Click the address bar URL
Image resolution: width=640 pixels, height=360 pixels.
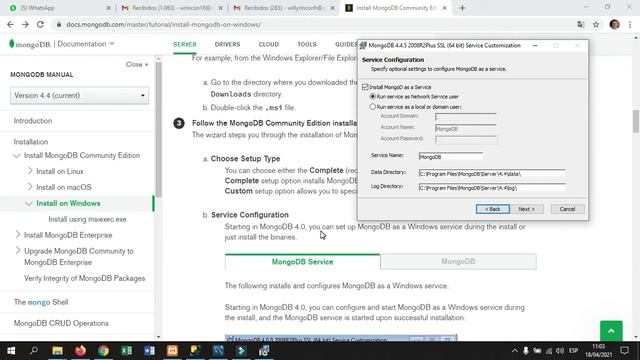click(163, 24)
